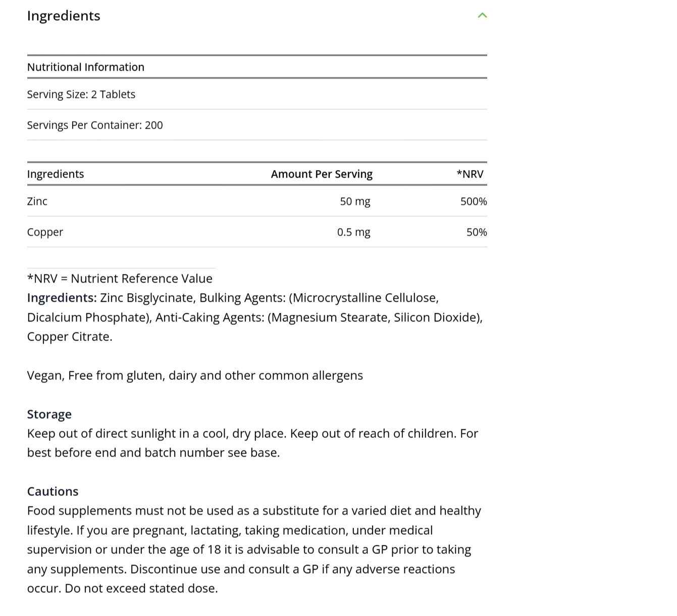Click the *NRV column header
This screenshot has width=677, height=616.
tap(471, 174)
